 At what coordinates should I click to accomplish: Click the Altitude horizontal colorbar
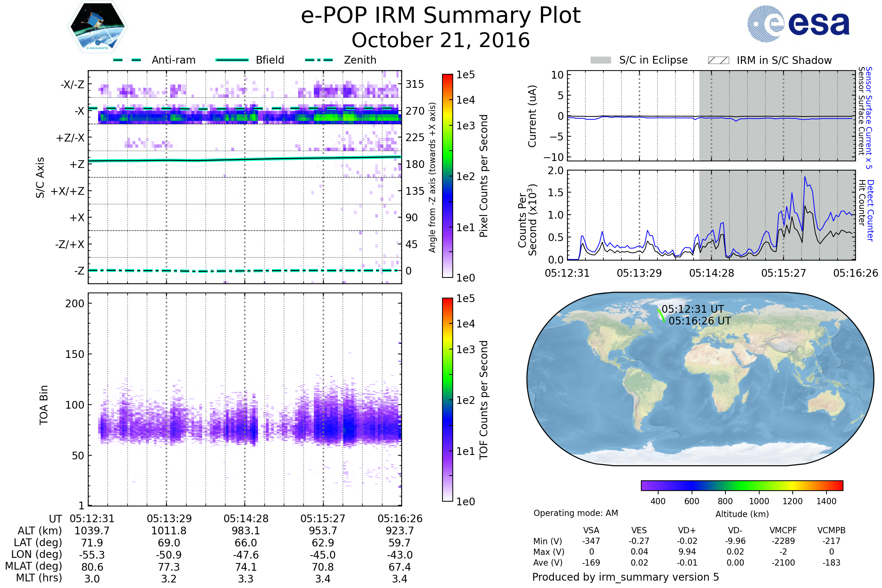coord(742,485)
